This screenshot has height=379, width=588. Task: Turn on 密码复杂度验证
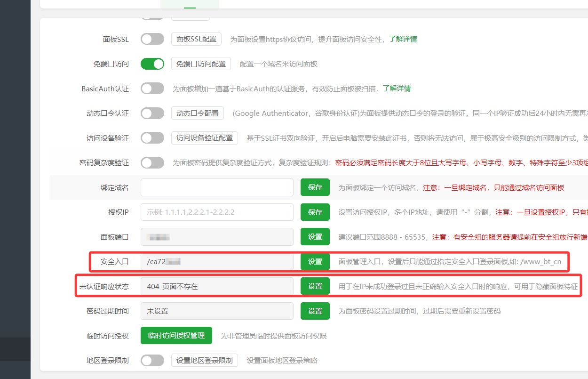152,162
